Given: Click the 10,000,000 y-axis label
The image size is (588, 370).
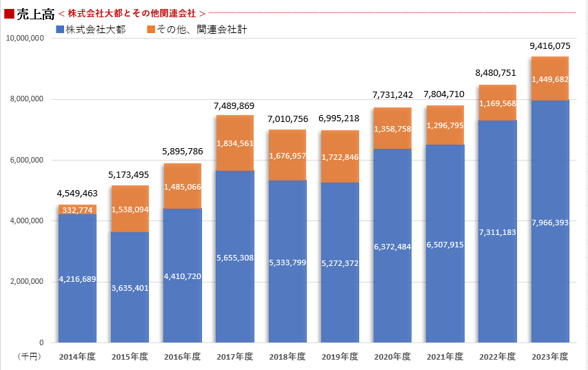Looking at the screenshot, I should (25, 38).
